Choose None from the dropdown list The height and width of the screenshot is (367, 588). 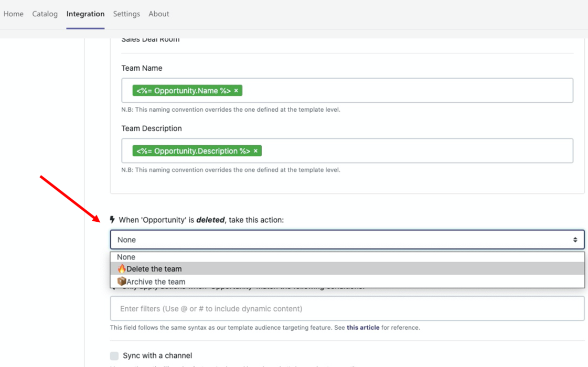pos(347,257)
